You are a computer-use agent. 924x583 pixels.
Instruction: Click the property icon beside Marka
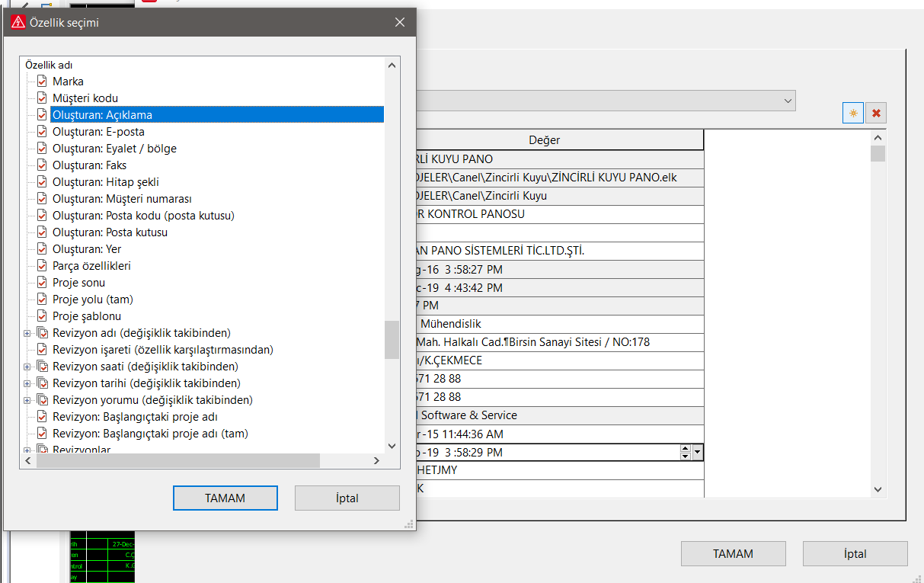42,81
